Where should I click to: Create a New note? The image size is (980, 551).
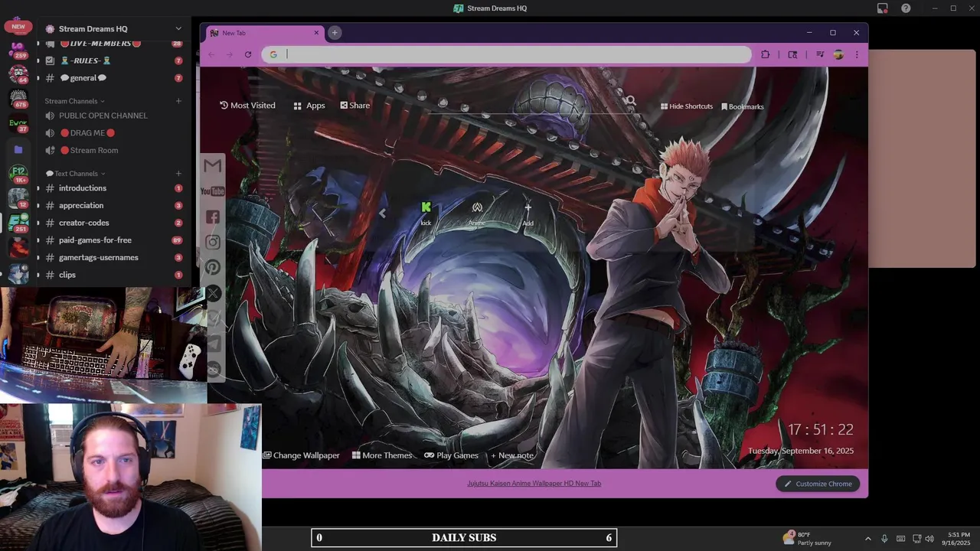[512, 455]
